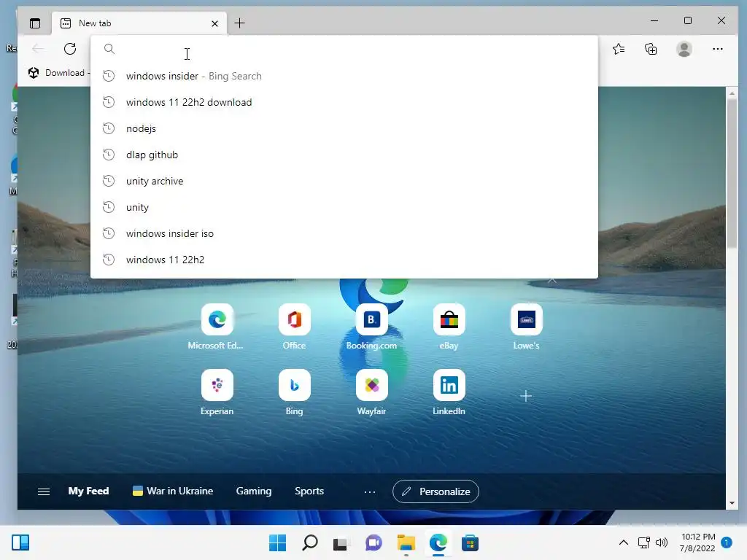Switch to the My Feed tab
Screen dimensions: 747x560
pos(88,491)
